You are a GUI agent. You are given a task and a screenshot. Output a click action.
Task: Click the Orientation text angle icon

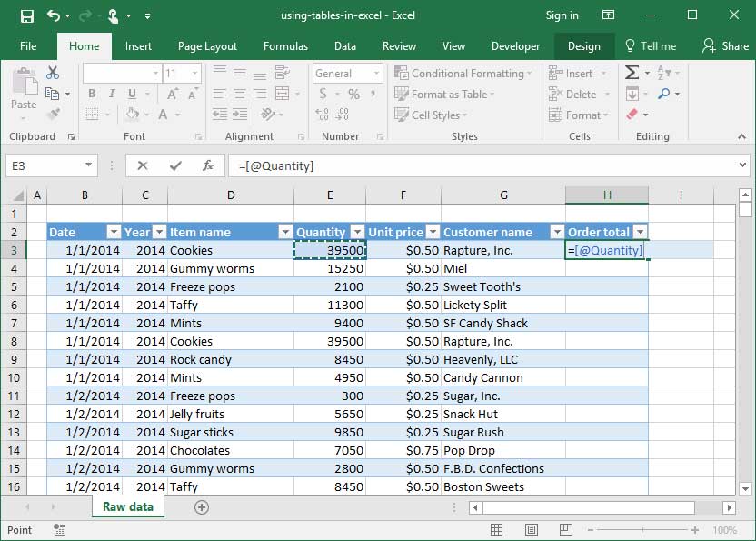tap(267, 115)
